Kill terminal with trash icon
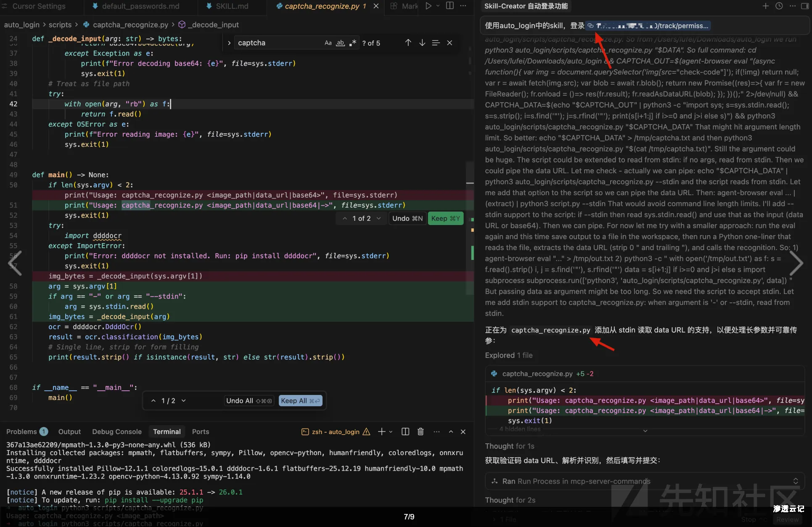The width and height of the screenshot is (812, 527). 421,432
